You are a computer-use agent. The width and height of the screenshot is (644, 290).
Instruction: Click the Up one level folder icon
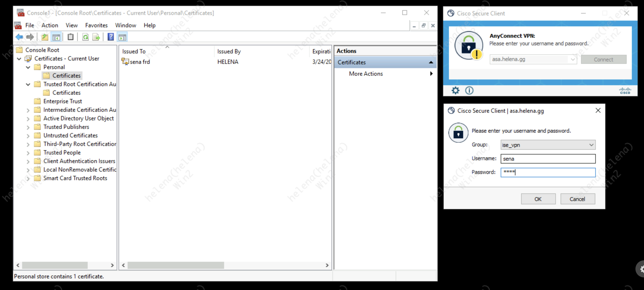tap(45, 37)
